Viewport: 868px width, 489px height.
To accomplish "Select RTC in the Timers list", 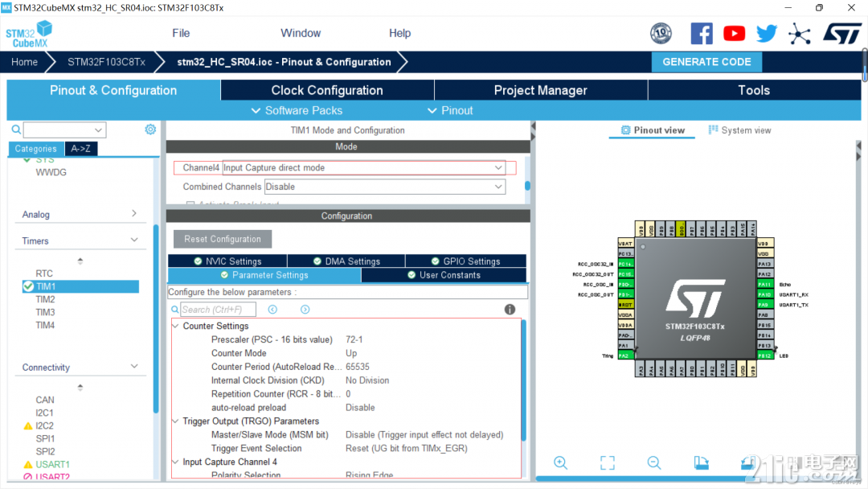I will (44, 273).
